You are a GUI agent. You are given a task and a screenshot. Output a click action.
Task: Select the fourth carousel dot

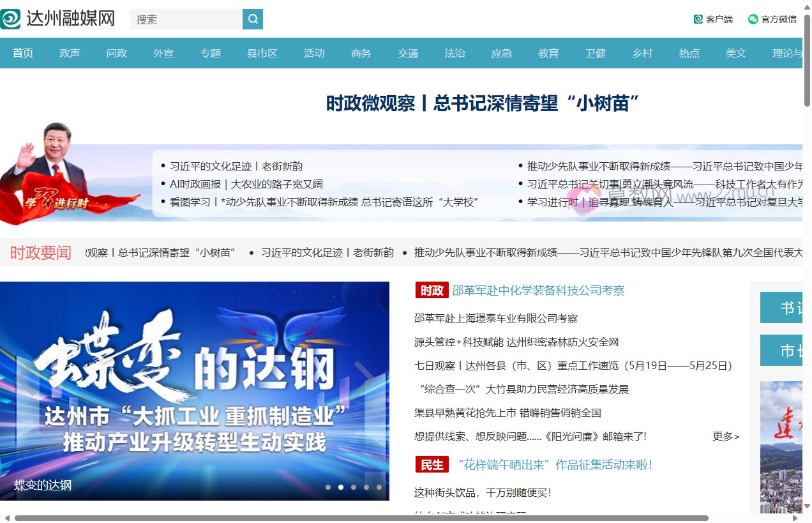pos(366,487)
